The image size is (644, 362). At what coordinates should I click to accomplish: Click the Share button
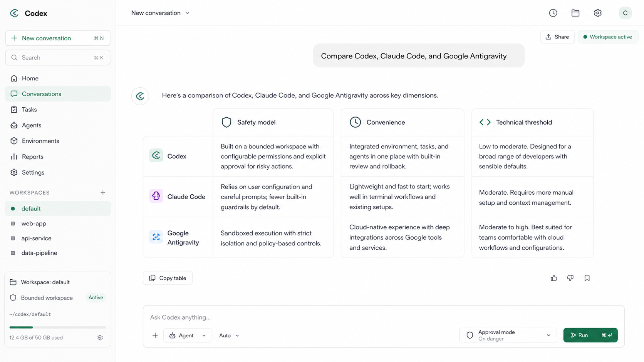[x=557, y=37]
